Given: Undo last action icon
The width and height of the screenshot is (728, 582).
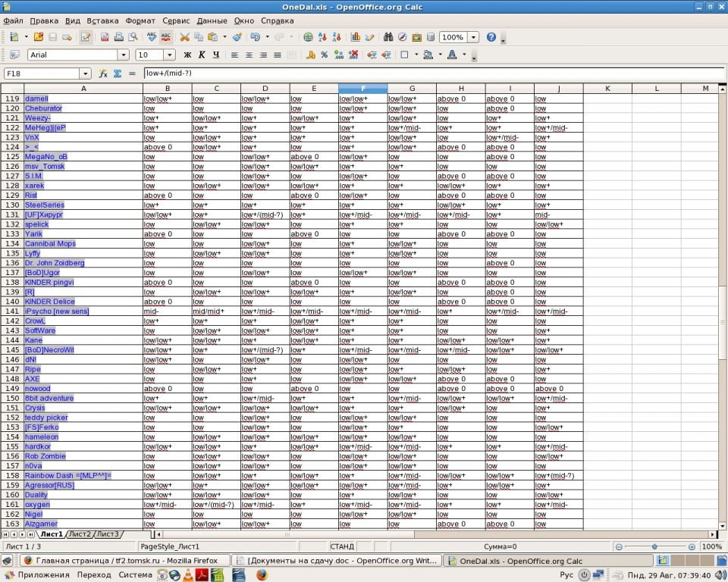Looking at the screenshot, I should (255, 37).
